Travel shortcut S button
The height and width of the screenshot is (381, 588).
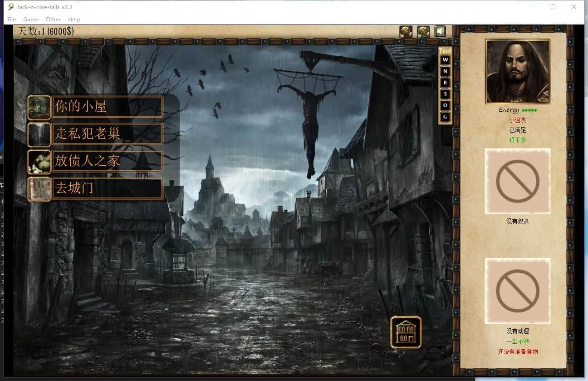click(x=445, y=94)
